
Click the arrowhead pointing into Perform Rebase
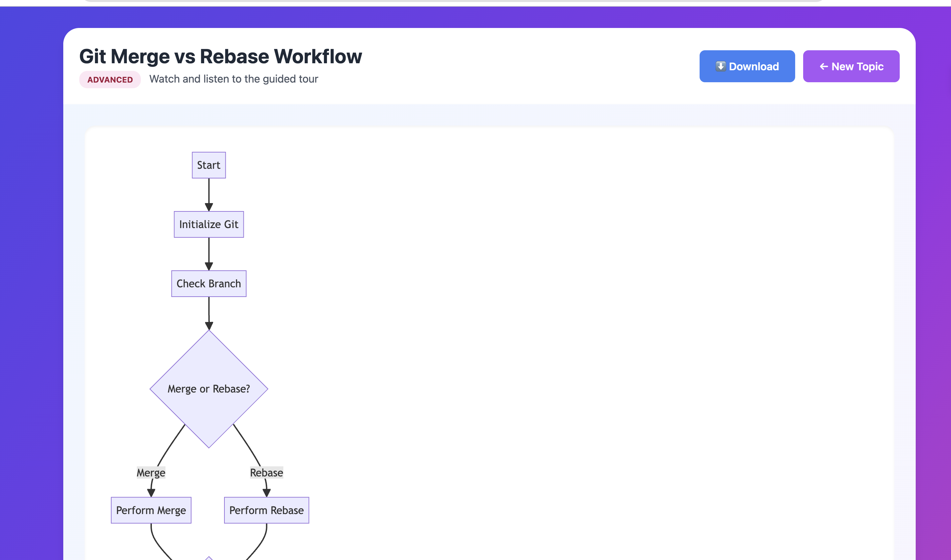pos(266,492)
